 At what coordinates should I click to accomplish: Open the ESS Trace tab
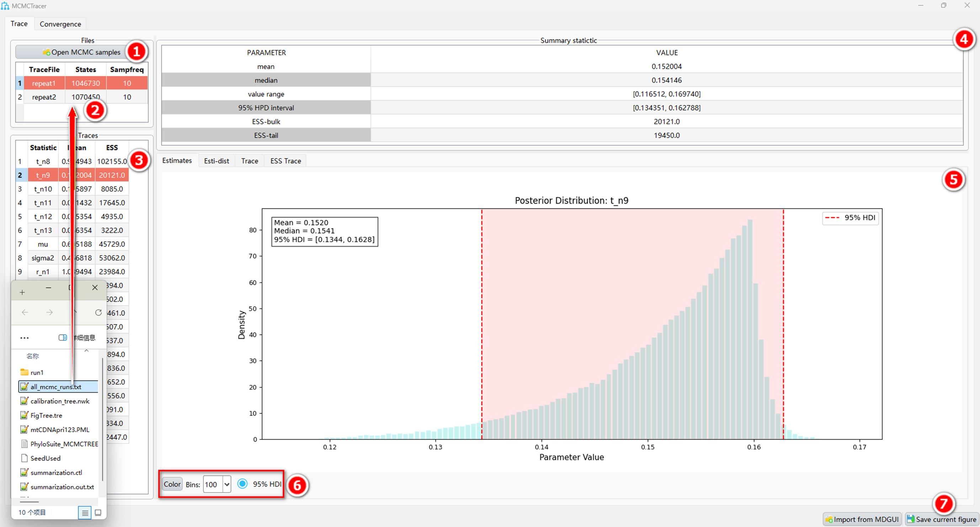(x=286, y=161)
